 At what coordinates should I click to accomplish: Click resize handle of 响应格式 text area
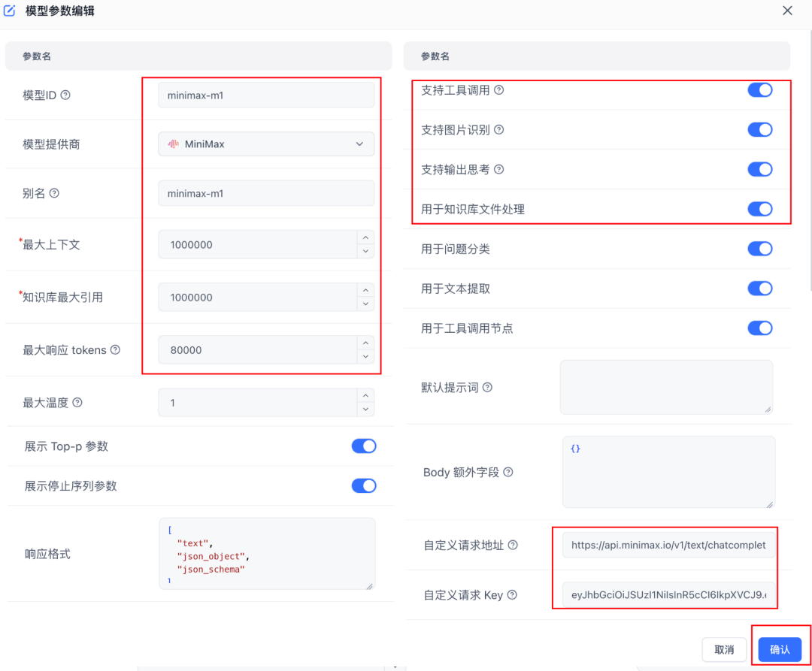pyautogui.click(x=370, y=586)
